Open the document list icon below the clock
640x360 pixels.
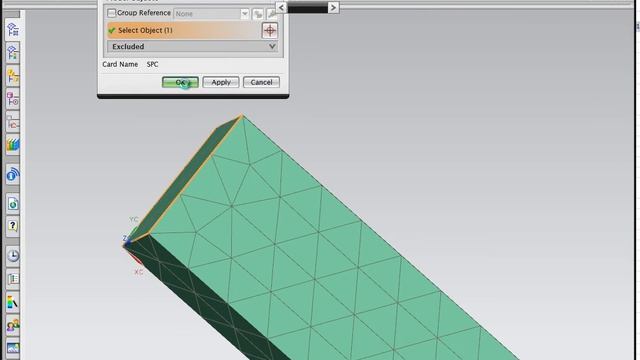[x=13, y=279]
